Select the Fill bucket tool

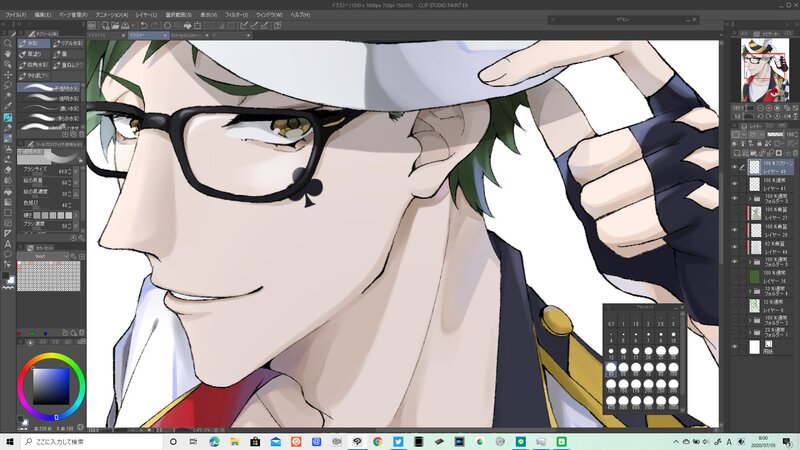(8, 191)
